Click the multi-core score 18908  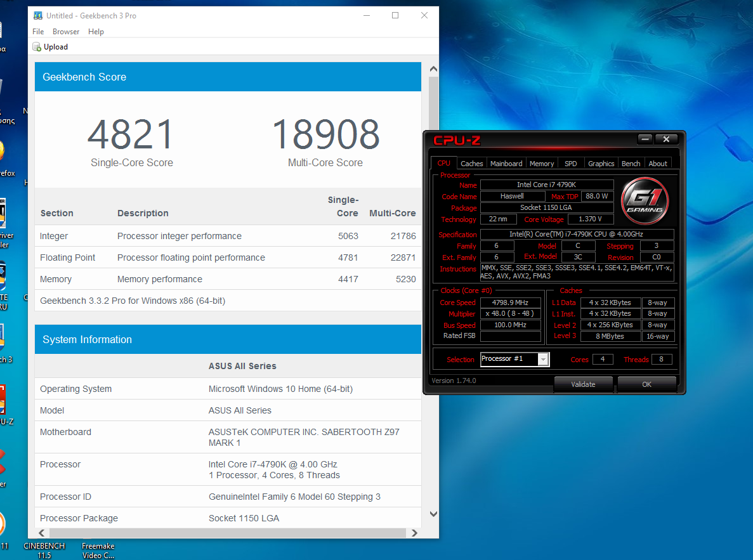[x=325, y=135]
